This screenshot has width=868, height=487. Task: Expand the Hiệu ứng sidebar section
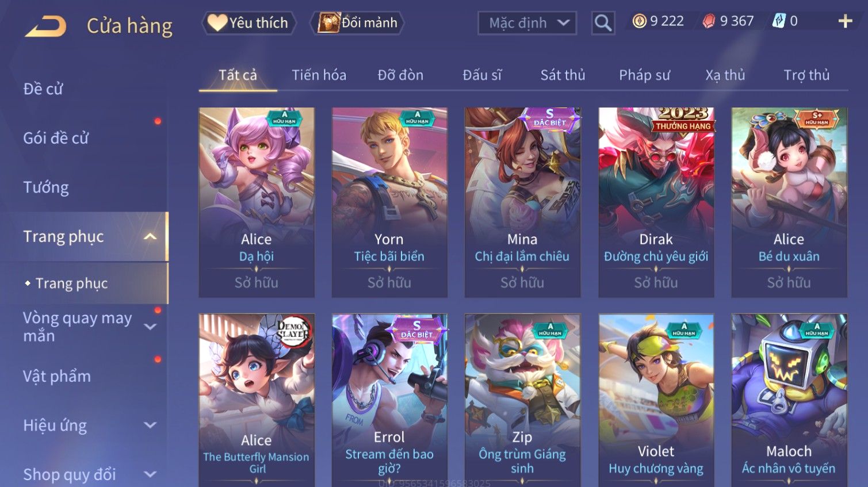[x=150, y=425]
